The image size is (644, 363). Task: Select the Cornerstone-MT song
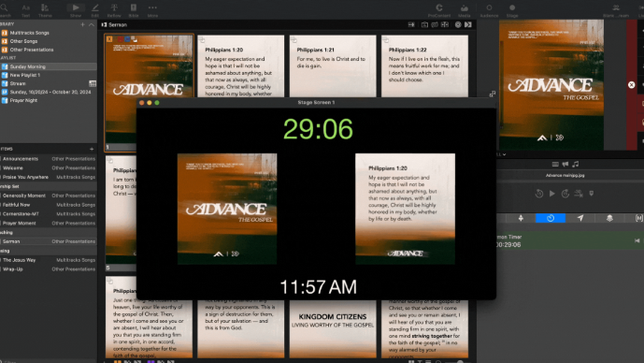(x=49, y=213)
